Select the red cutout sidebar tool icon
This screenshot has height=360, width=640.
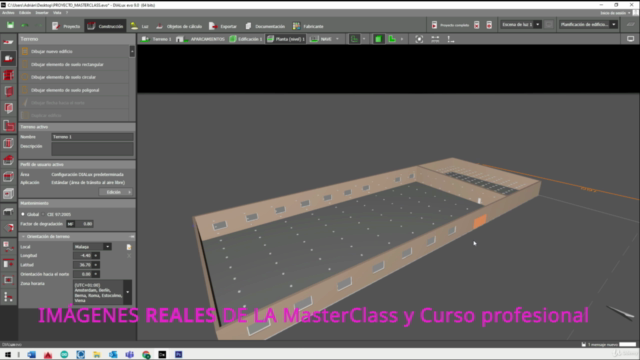pos(8,126)
